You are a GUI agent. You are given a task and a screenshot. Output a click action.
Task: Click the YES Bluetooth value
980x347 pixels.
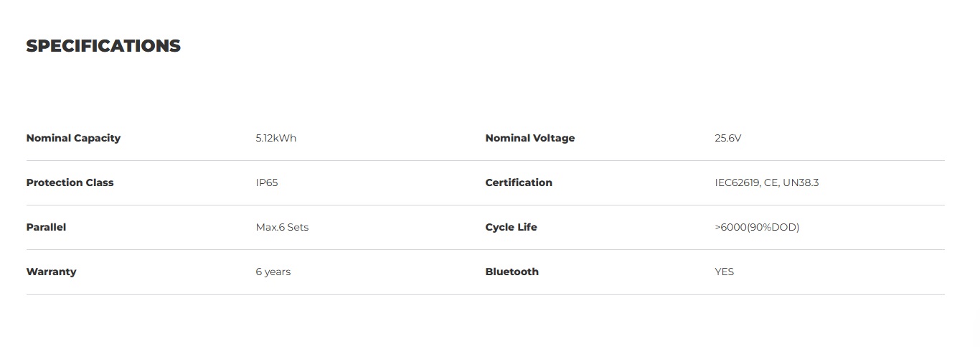(x=725, y=272)
